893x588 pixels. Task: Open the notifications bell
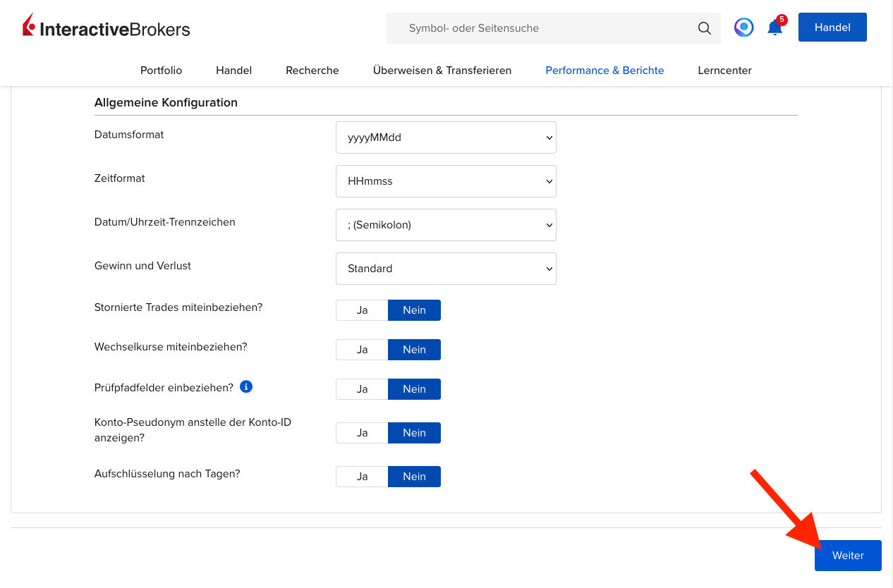tap(774, 28)
